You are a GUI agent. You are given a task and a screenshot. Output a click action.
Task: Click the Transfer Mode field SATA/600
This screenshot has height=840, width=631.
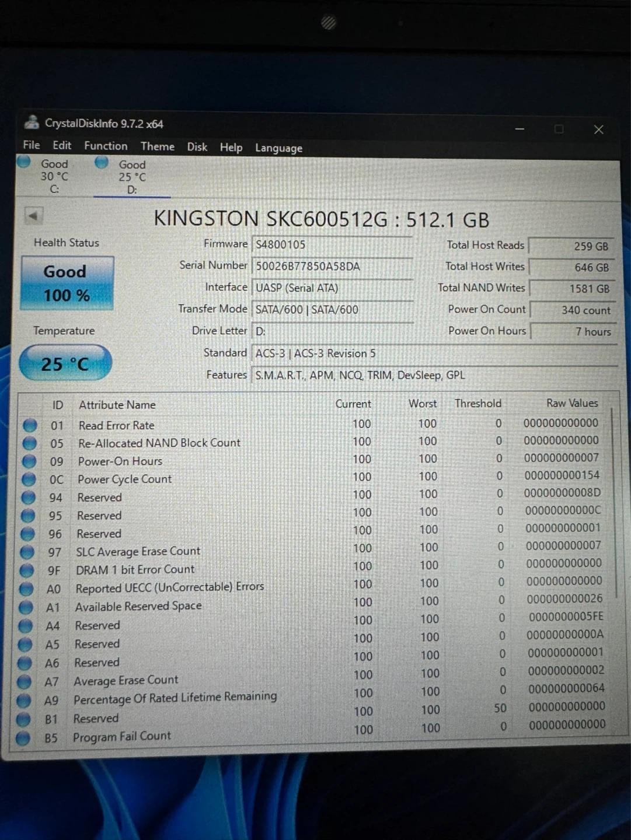point(332,309)
